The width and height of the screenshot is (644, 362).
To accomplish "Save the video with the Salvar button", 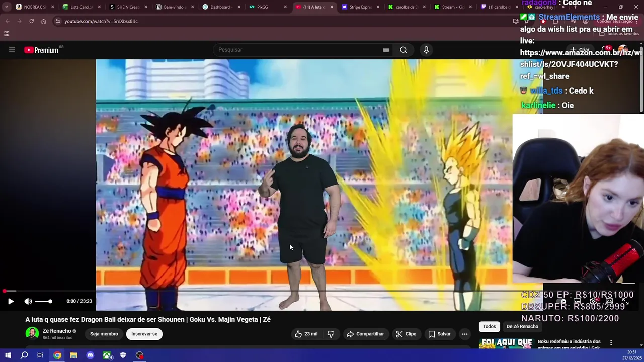I will [x=439, y=334].
